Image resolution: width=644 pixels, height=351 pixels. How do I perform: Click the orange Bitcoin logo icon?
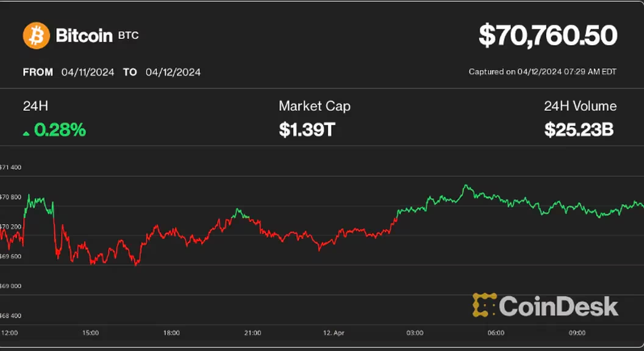coord(36,36)
